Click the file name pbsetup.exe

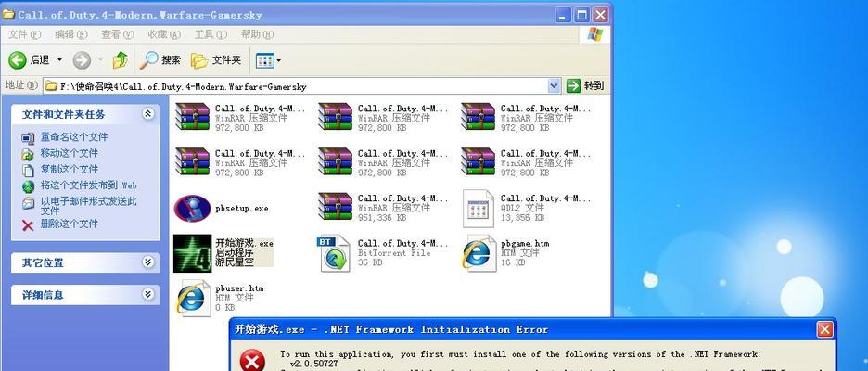click(242, 208)
